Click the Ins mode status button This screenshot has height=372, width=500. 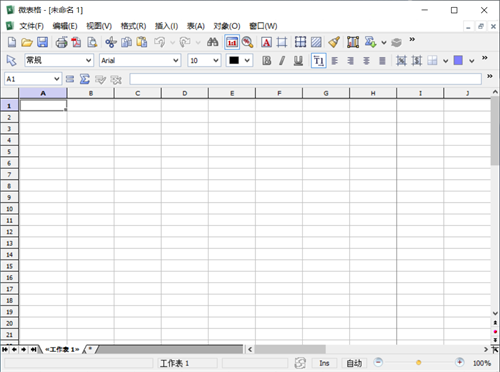pyautogui.click(x=324, y=363)
